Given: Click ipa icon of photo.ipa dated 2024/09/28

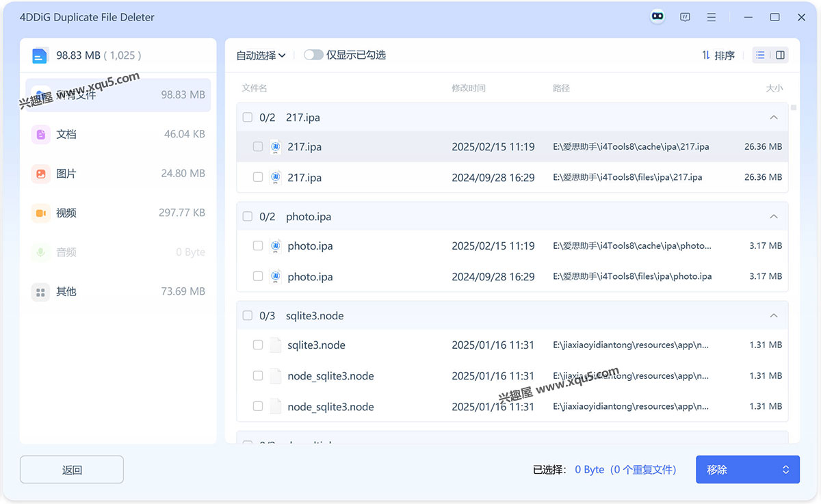Looking at the screenshot, I should click(x=276, y=276).
